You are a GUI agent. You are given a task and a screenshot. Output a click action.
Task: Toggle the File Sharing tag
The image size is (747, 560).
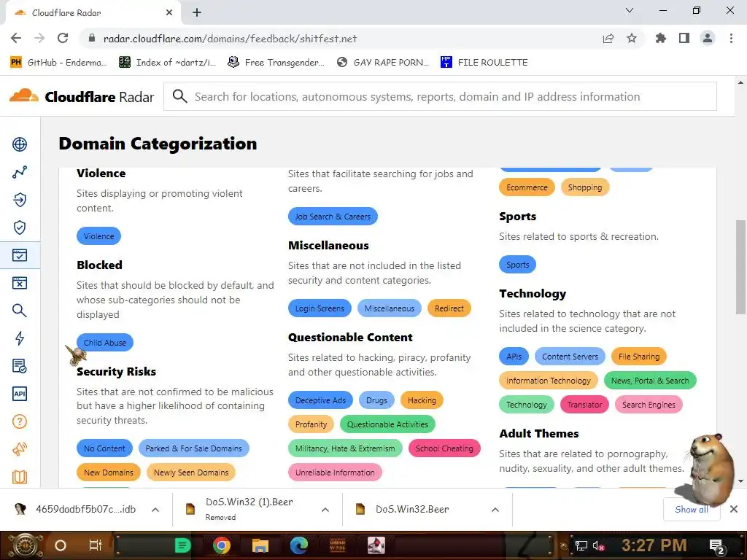(x=639, y=356)
